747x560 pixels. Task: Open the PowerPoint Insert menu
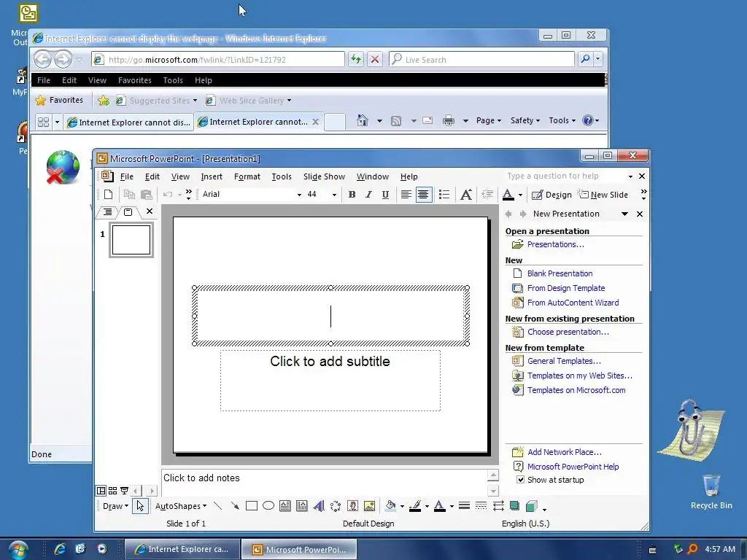(212, 176)
